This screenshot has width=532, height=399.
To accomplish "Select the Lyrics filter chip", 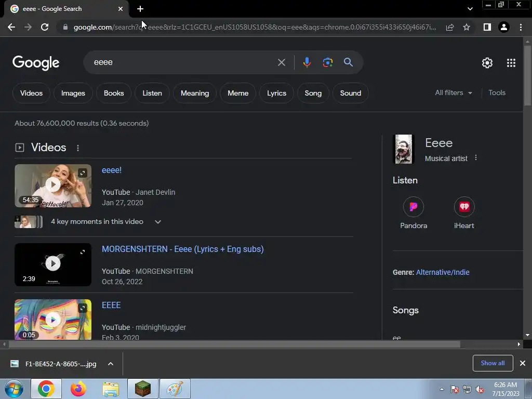I will 276,93.
